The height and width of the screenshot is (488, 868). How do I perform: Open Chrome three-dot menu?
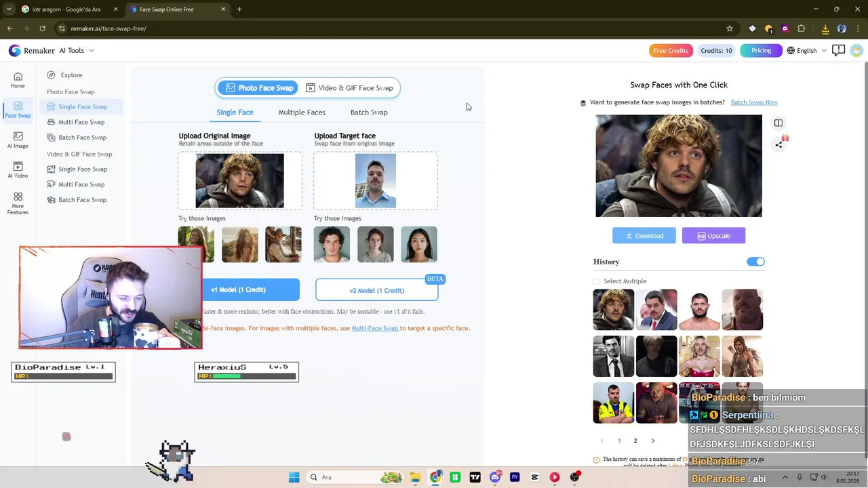pyautogui.click(x=857, y=28)
